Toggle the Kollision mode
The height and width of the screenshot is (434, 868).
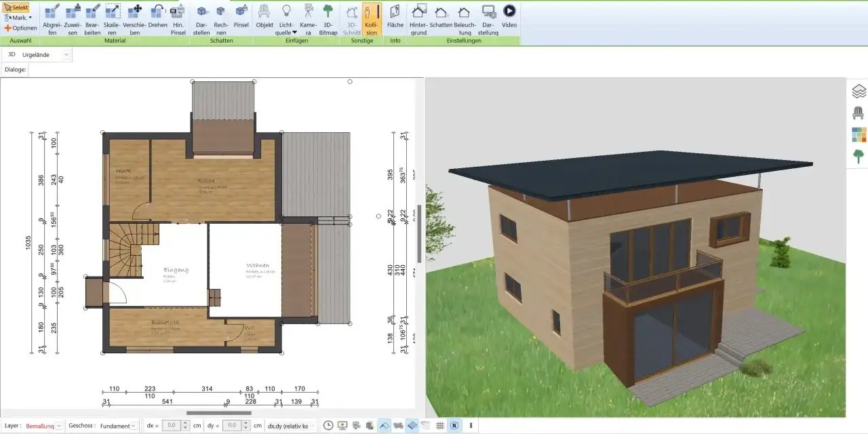[x=371, y=19]
